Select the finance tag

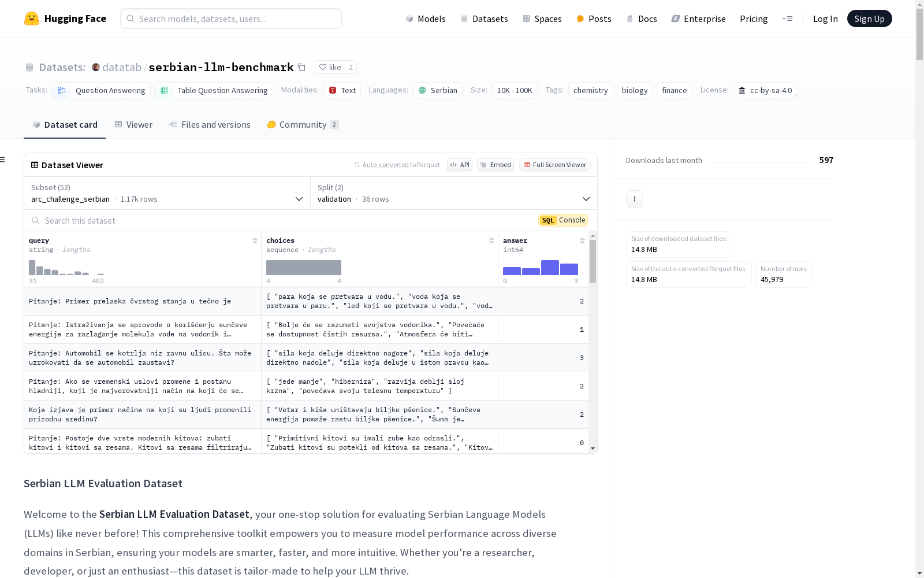tap(674, 90)
